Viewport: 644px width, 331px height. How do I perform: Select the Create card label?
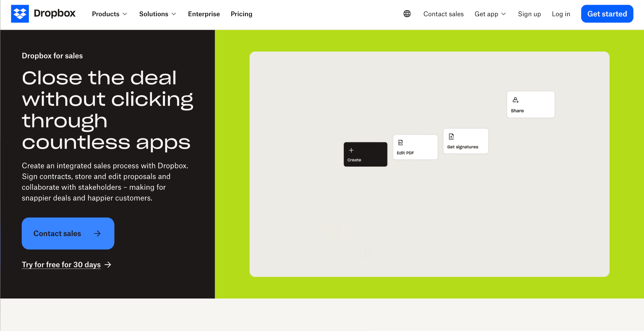[354, 160]
